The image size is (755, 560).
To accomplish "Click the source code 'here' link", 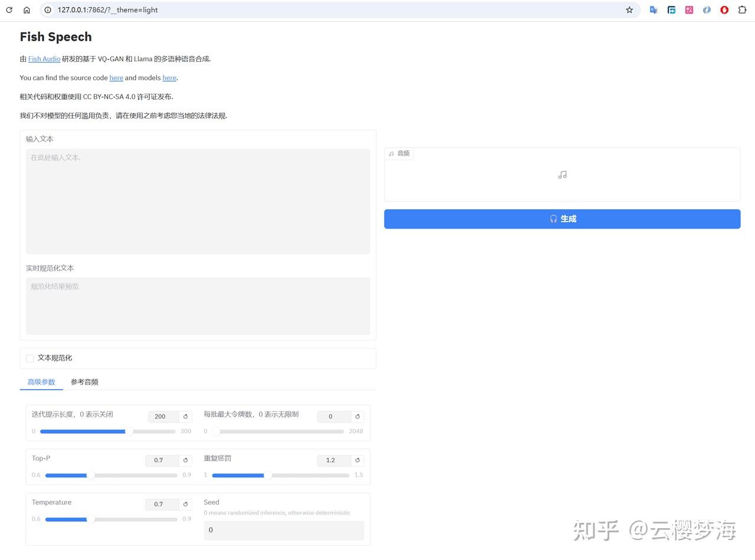I will click(x=116, y=78).
